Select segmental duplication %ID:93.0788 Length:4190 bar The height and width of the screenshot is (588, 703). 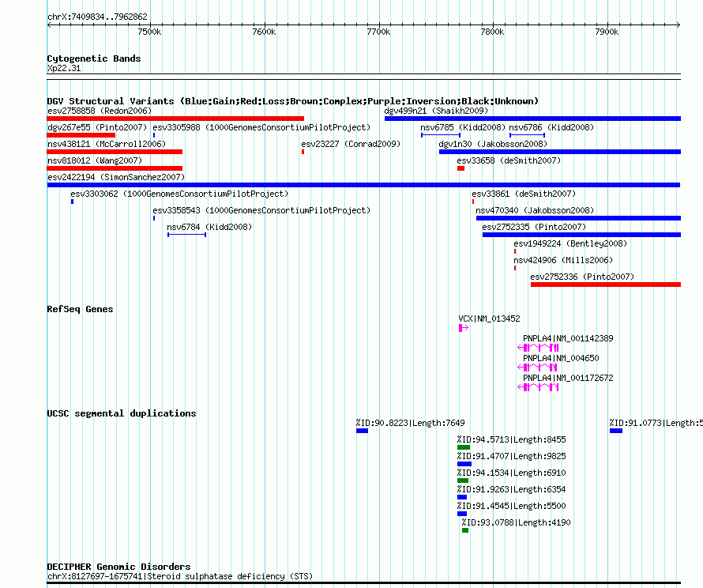pyautogui.click(x=465, y=530)
